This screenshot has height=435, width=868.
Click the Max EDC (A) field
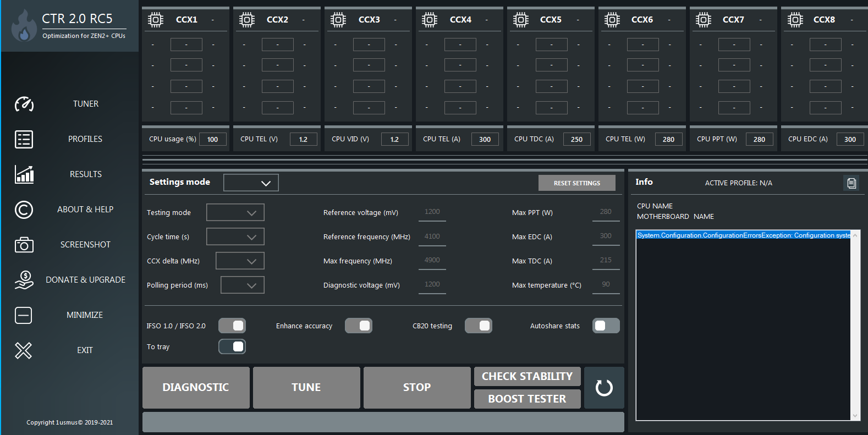[x=606, y=236]
